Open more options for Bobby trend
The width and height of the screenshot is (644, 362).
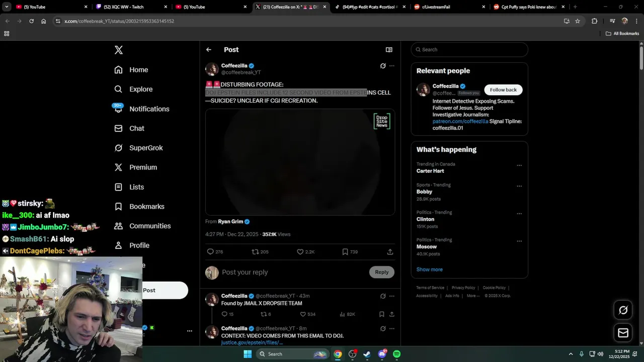(519, 186)
